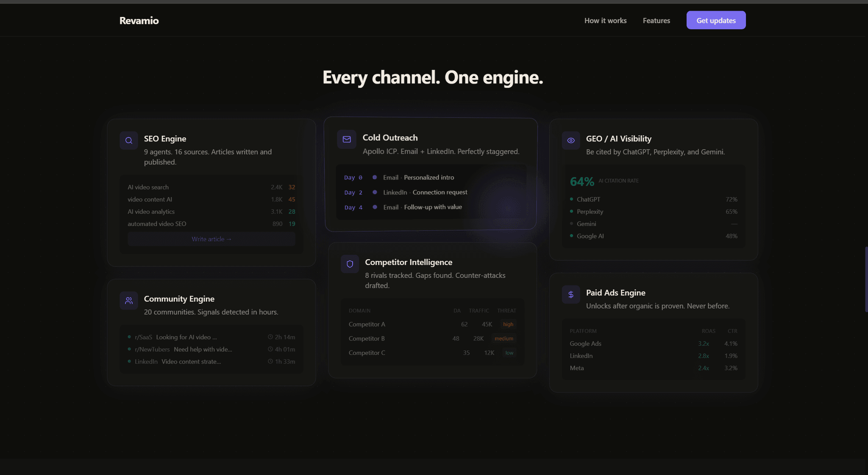This screenshot has height=475, width=868.
Task: Click the Perplexity 65% value
Action: pos(731,212)
